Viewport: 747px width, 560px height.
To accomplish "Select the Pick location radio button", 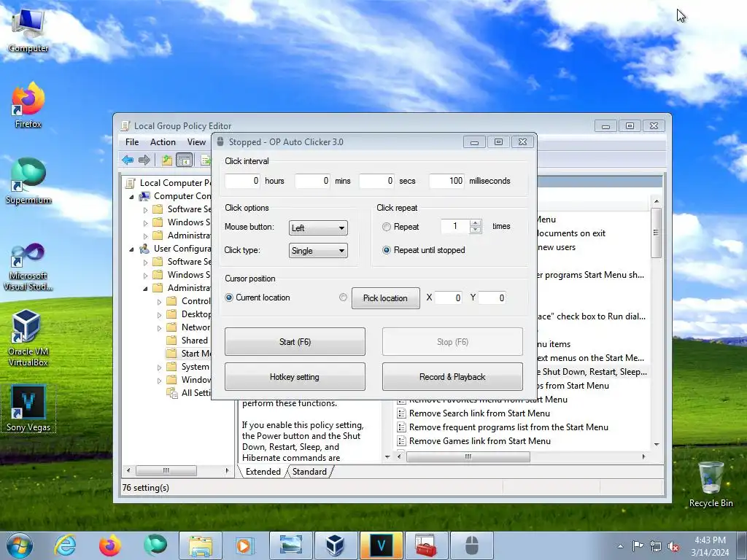I will [343, 297].
